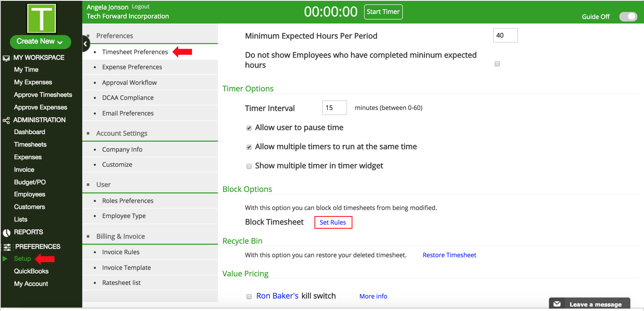Click the My Workspace inbox icon
This screenshot has height=311, width=644.
point(6,58)
